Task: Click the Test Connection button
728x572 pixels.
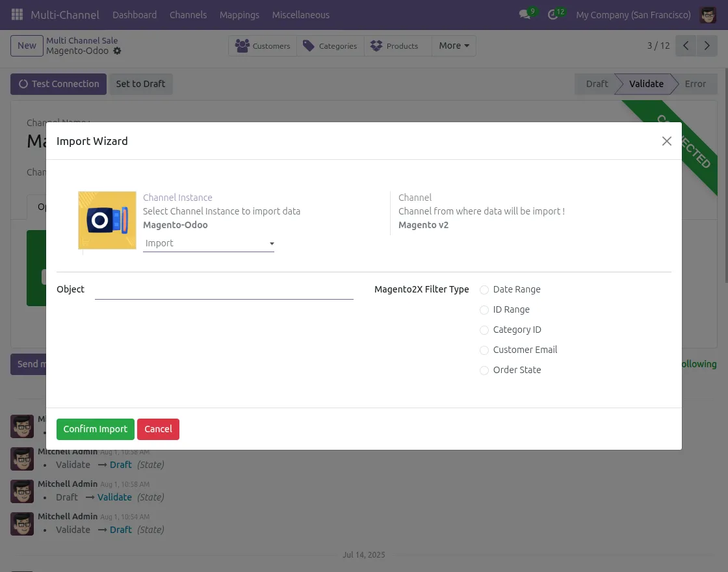Action: (58, 84)
